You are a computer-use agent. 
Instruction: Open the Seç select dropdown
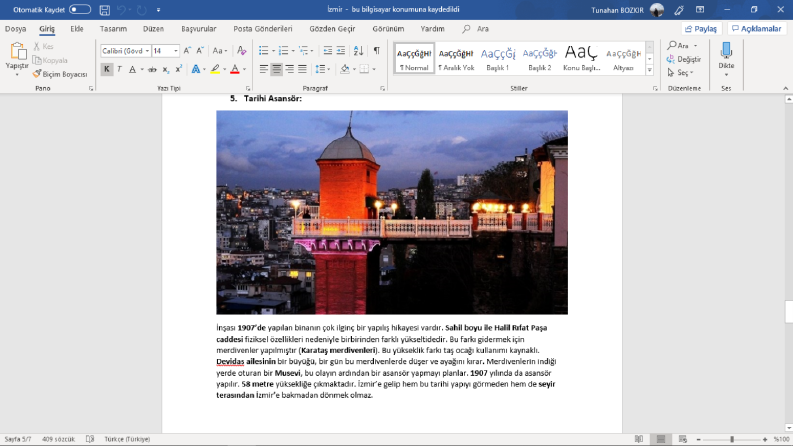click(x=680, y=73)
